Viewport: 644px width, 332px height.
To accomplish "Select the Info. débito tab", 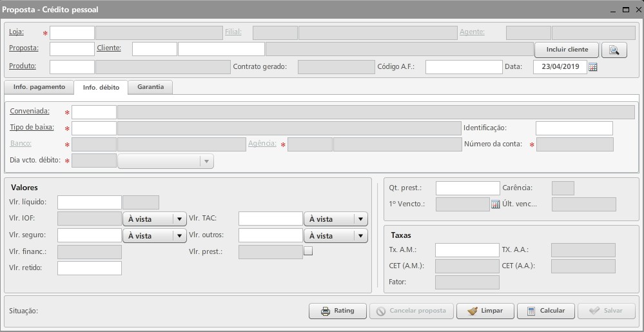I will pos(101,88).
